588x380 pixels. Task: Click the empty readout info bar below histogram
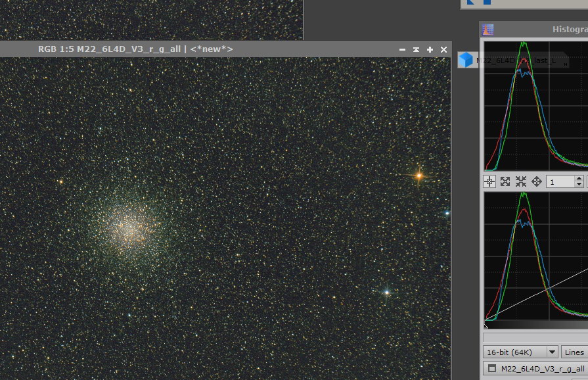pos(535,337)
